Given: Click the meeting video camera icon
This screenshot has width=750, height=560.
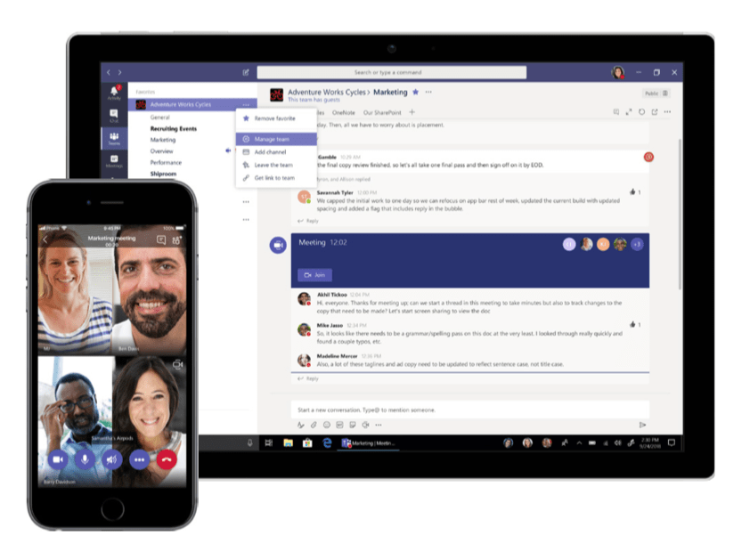Looking at the screenshot, I should coord(278,246).
